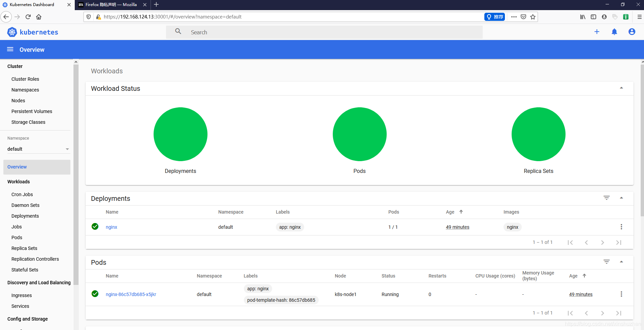Click the browser home icon

[x=39, y=17]
